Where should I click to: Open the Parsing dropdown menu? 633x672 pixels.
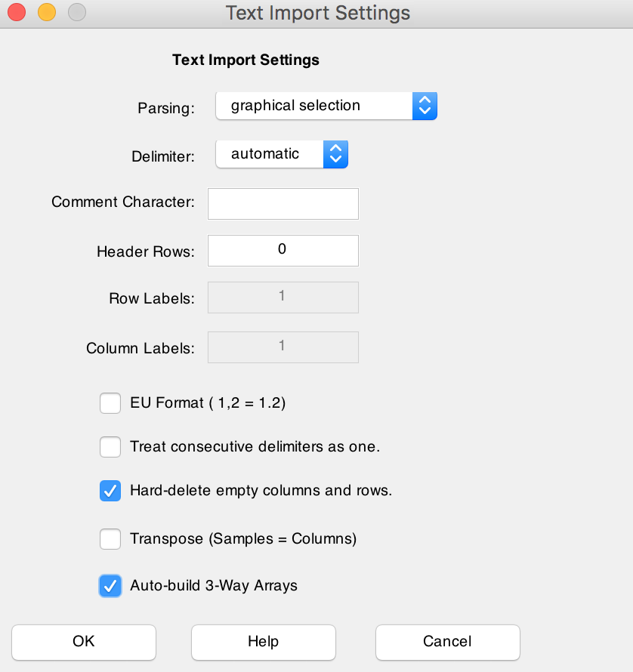tap(326, 106)
